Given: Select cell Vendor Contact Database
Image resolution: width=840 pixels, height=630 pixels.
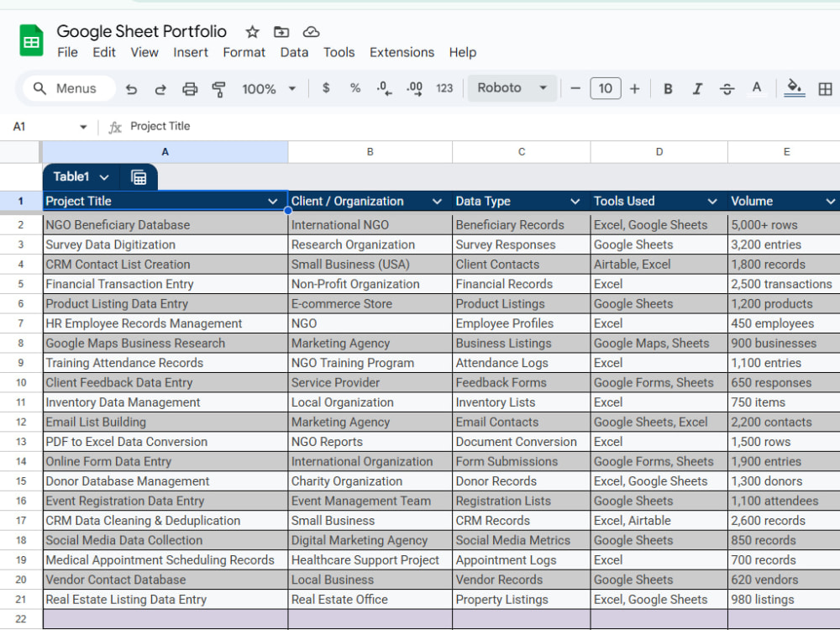Looking at the screenshot, I should click(165, 580).
